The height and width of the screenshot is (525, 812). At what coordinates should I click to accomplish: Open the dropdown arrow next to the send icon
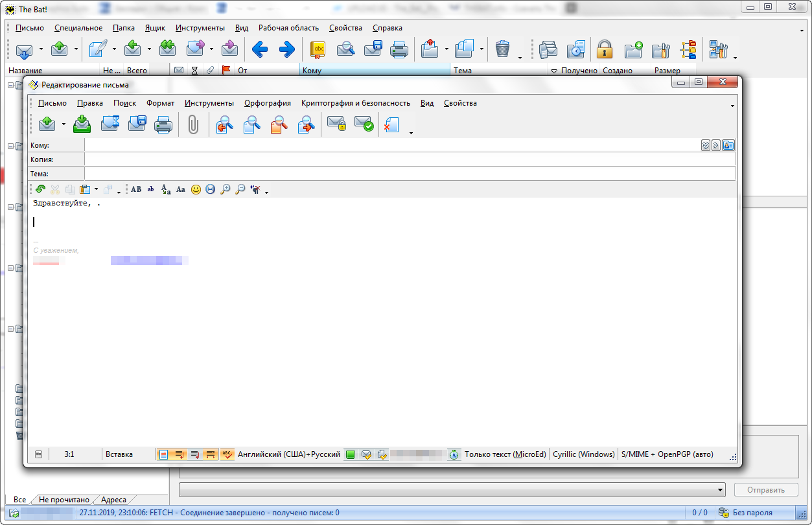64,124
